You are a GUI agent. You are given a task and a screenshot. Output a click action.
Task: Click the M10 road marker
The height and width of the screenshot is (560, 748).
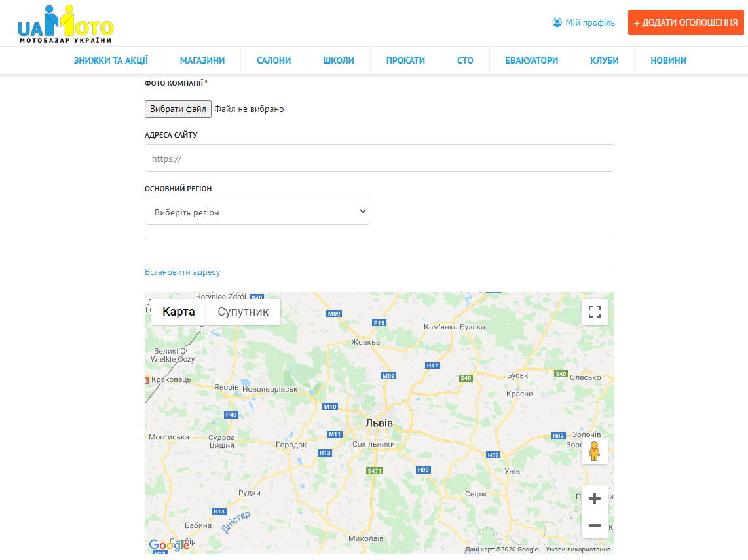tap(330, 407)
